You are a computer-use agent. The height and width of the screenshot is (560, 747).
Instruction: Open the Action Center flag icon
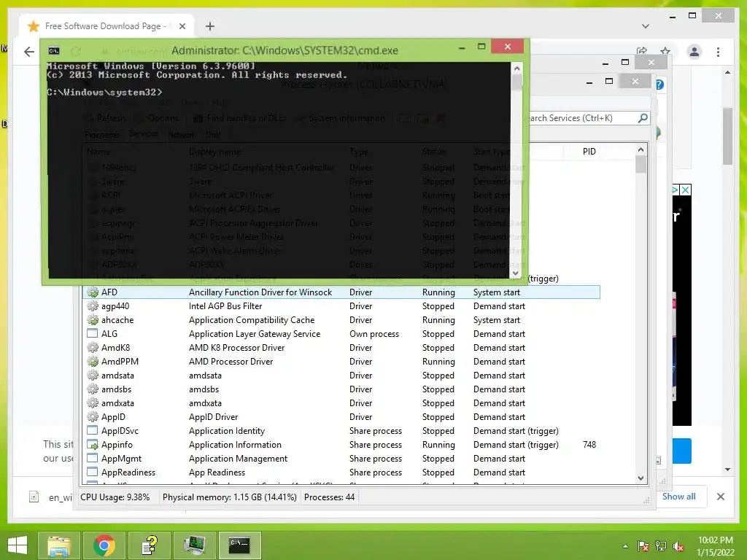pos(643,546)
